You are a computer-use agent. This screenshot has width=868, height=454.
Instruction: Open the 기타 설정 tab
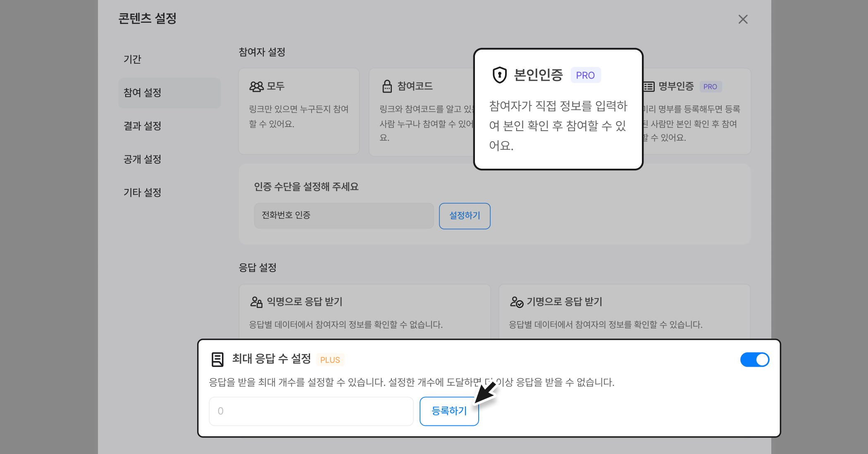[x=142, y=192]
